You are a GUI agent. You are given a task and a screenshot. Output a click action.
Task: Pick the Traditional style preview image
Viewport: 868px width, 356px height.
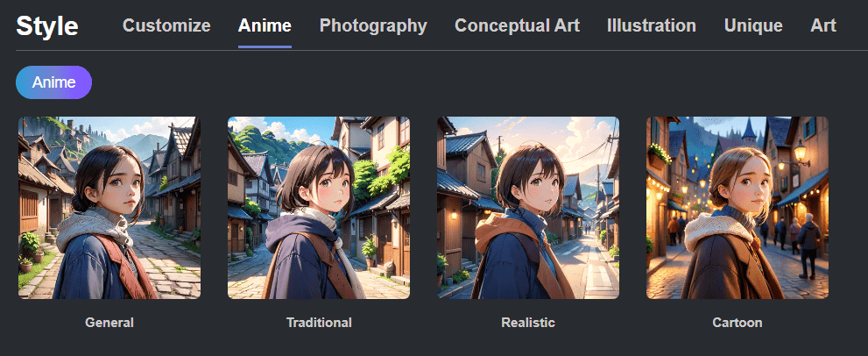[319, 208]
